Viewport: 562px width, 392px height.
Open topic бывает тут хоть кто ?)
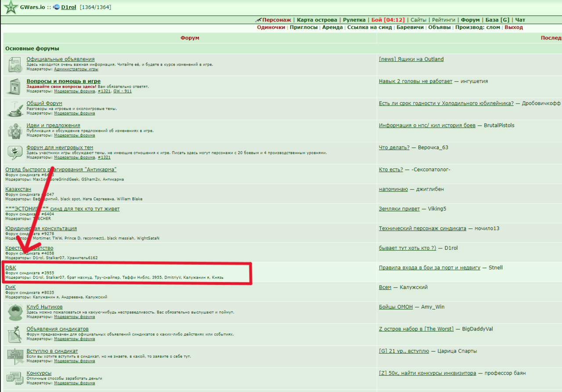[407, 248]
